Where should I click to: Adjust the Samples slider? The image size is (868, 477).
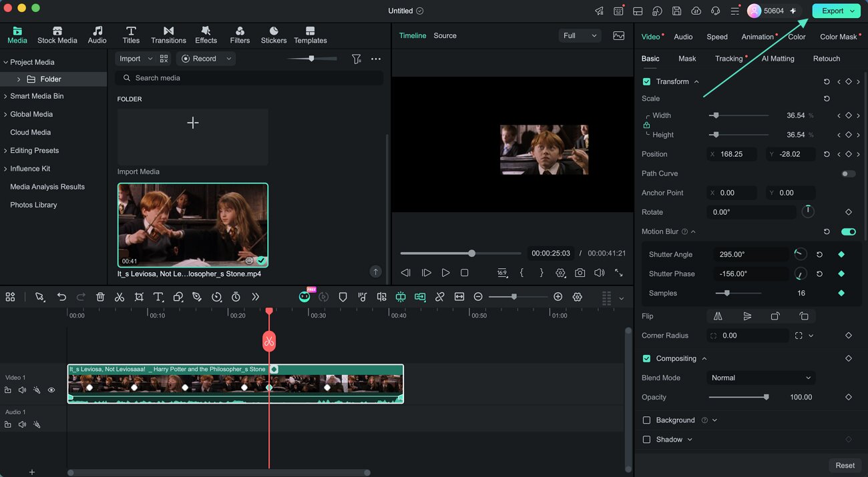[x=738, y=293]
